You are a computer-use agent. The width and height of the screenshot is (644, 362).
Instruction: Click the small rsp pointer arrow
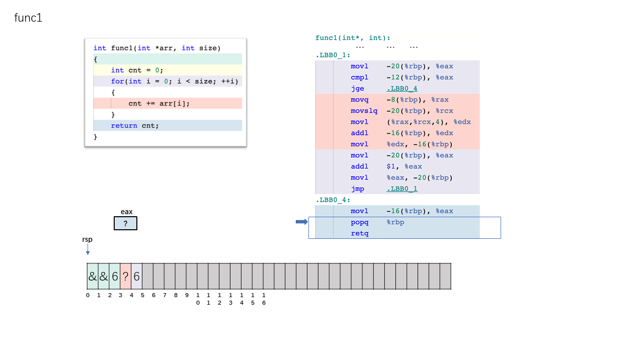click(88, 249)
